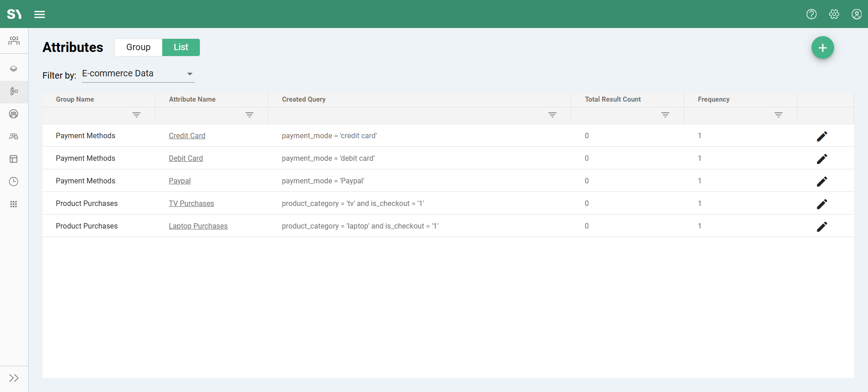Image resolution: width=868 pixels, height=392 pixels.
Task: Click the green add attribute button
Action: (822, 47)
